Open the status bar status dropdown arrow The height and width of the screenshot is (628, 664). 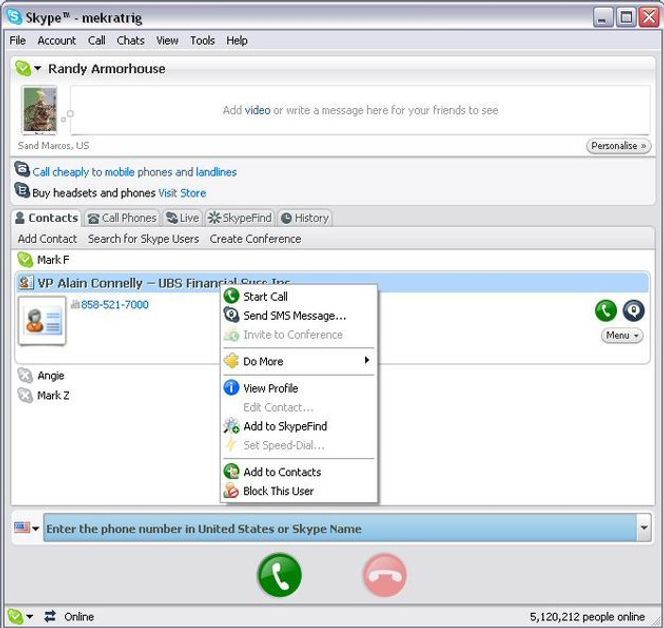coord(30,617)
